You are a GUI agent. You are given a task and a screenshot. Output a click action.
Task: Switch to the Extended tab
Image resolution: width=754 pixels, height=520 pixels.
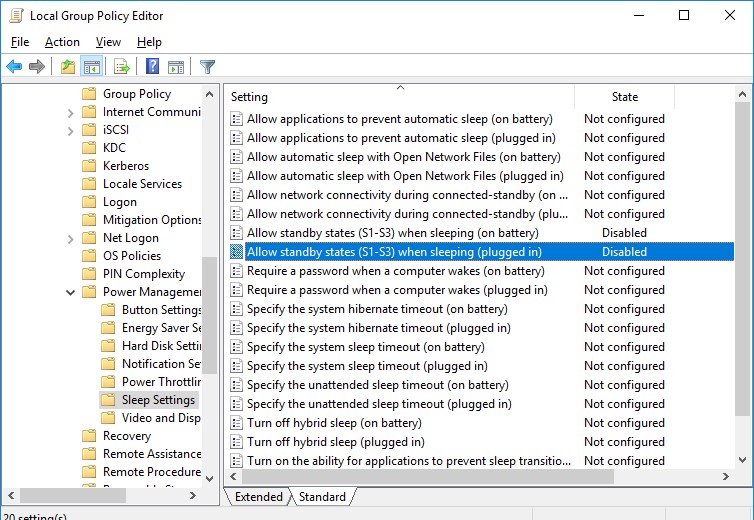pyautogui.click(x=258, y=497)
